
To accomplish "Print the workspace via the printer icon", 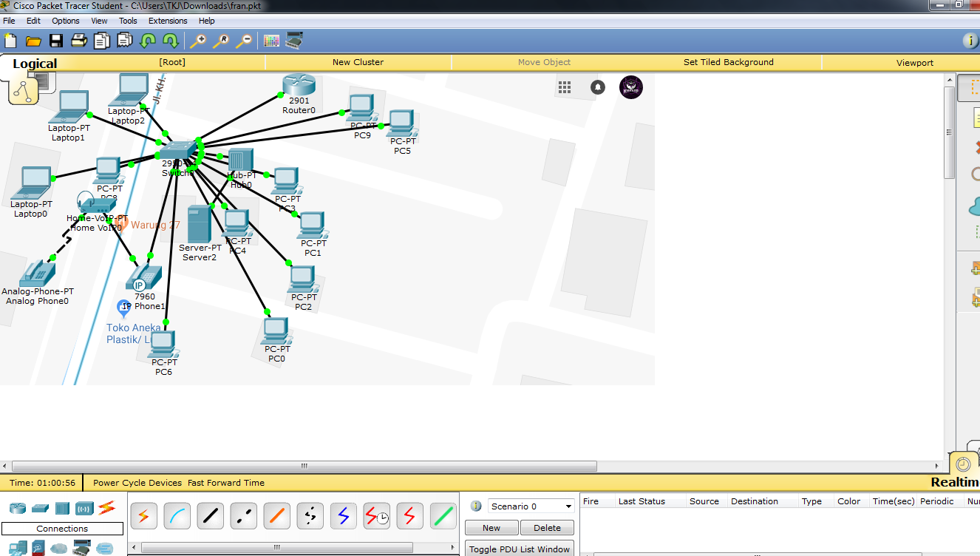I will tap(79, 41).
